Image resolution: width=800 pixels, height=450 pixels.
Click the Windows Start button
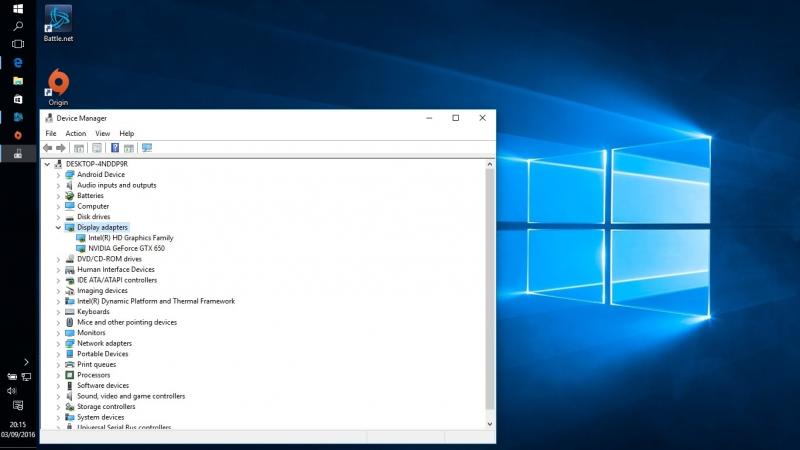pos(18,8)
